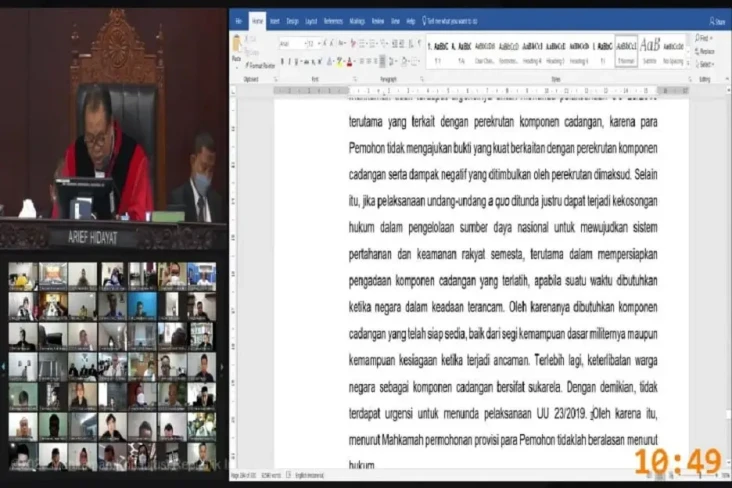Image resolution: width=732 pixels, height=488 pixels.
Task: Pick the yellow text highlight color
Action: click(x=339, y=61)
